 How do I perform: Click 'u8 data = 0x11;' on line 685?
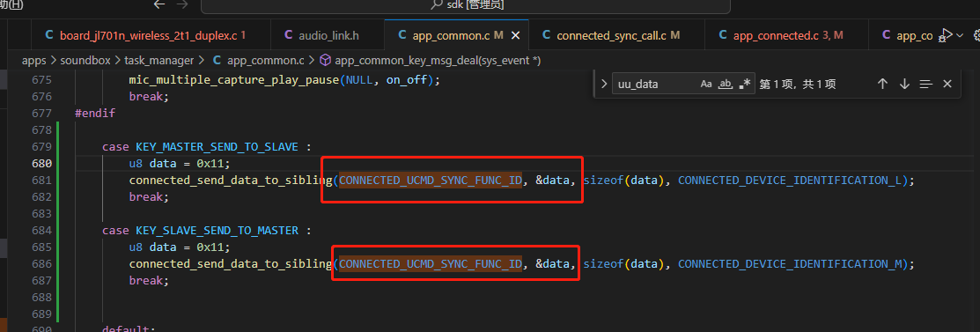(180, 247)
